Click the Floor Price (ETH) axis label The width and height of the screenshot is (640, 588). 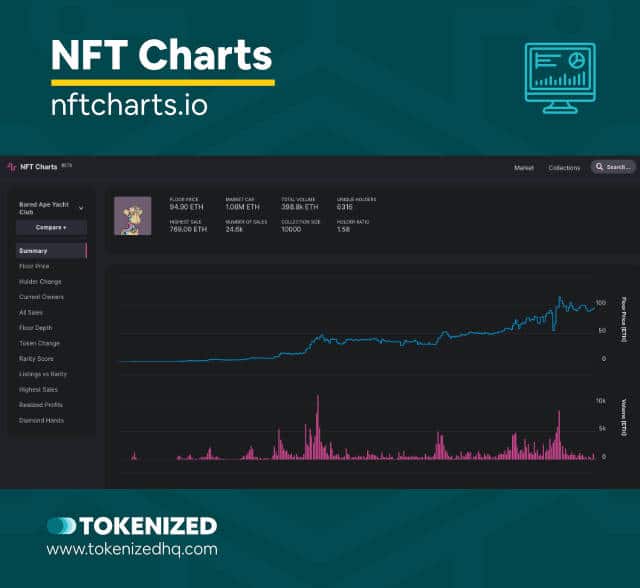(624, 320)
